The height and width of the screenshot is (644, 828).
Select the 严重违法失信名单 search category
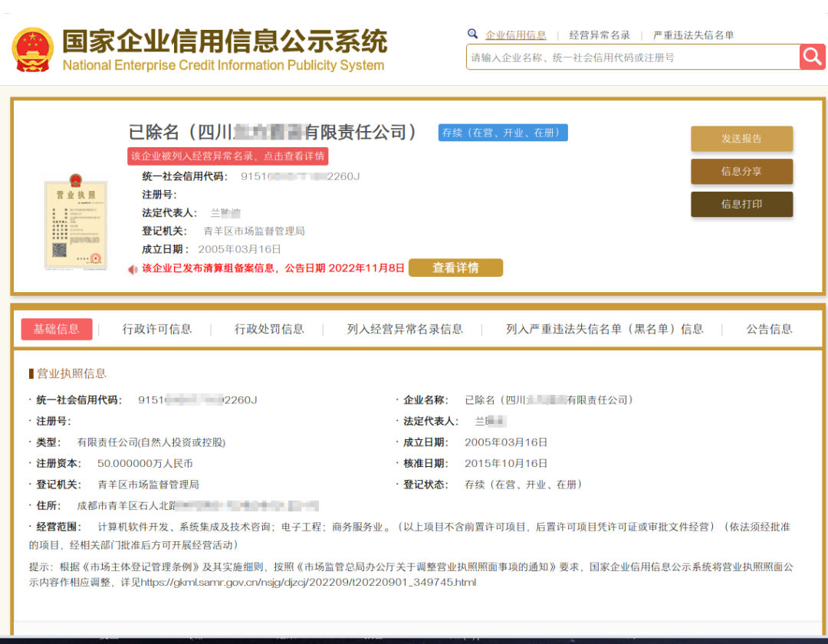coord(693,35)
